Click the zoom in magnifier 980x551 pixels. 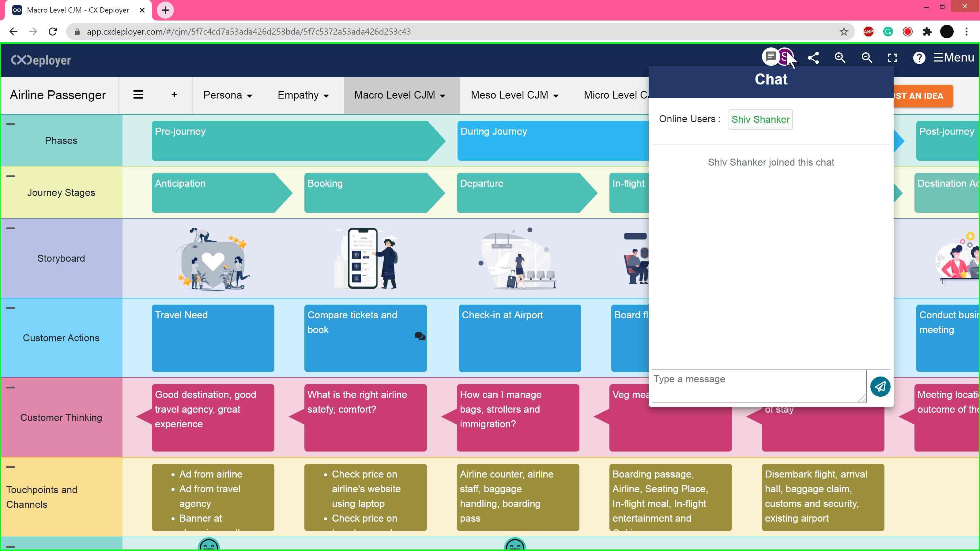click(840, 58)
